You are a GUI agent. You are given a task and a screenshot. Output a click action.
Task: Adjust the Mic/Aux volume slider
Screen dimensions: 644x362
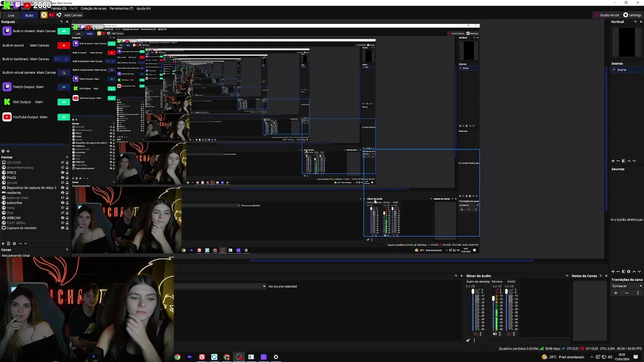coord(493,310)
